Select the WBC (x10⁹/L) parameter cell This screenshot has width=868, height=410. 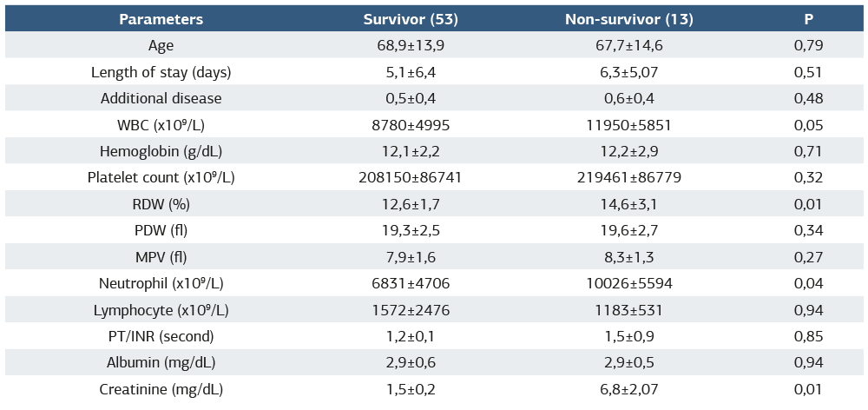pos(161,125)
